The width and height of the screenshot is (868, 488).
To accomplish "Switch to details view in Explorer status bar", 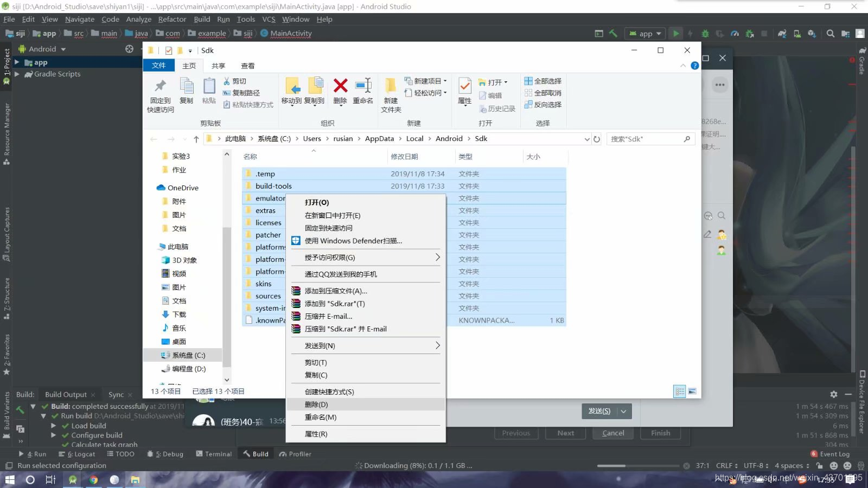I will coord(679,391).
